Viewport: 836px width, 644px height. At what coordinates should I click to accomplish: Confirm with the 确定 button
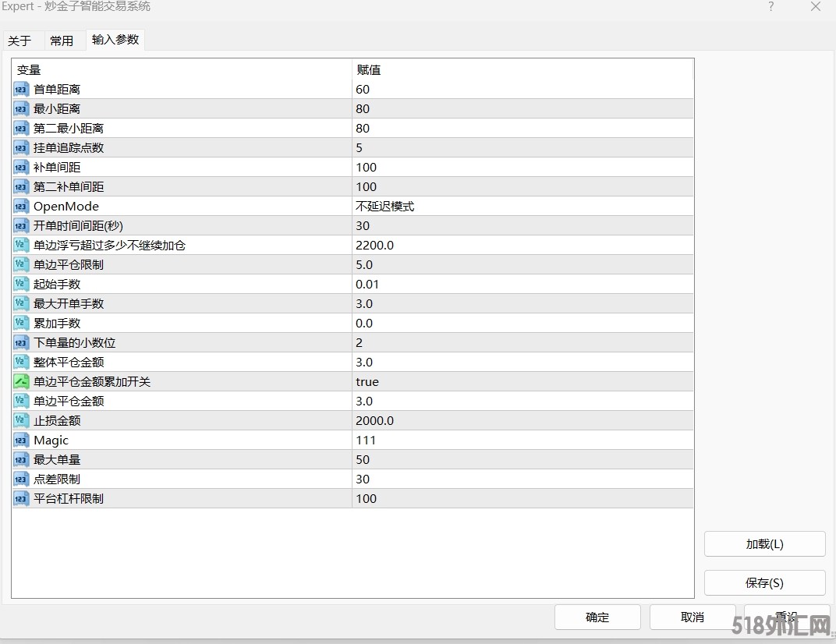coord(597,617)
